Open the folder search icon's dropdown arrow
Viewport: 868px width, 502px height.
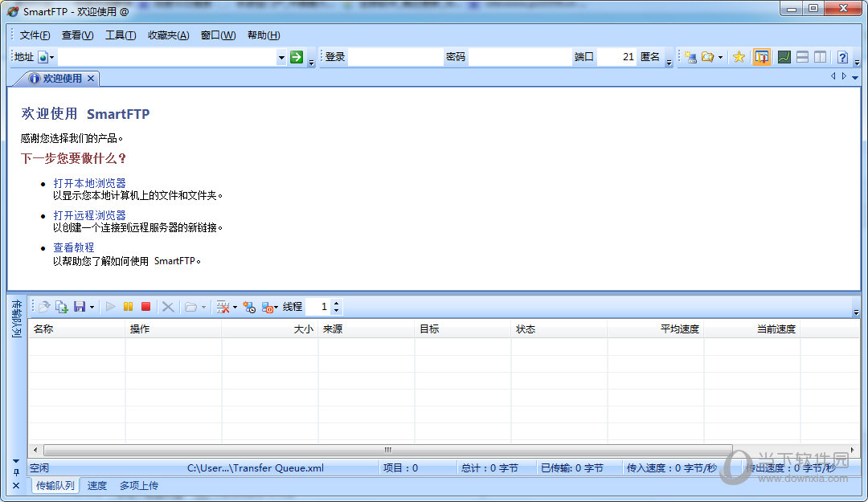(x=720, y=57)
